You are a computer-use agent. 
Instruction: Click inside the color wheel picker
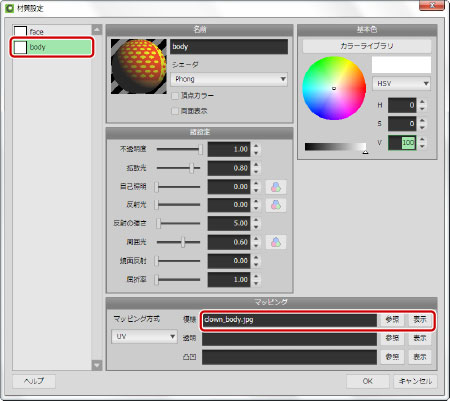coord(334,88)
